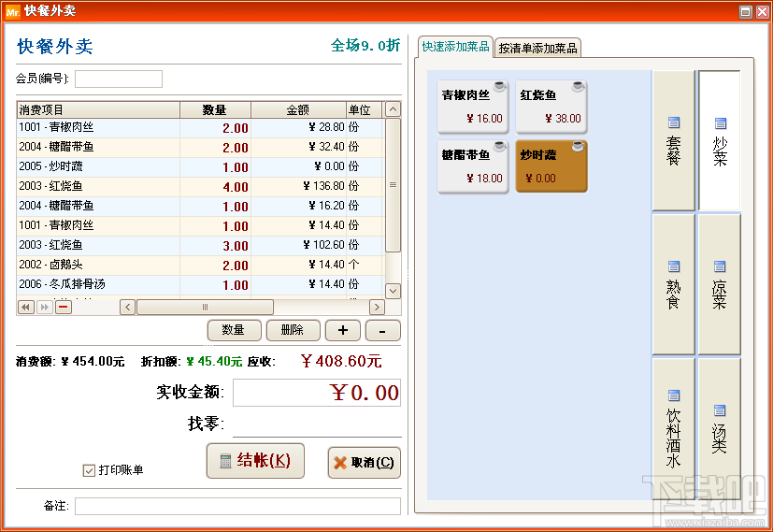Click the list icon on 炒菜 category
This screenshot has height=532, width=773.
[x=721, y=123]
